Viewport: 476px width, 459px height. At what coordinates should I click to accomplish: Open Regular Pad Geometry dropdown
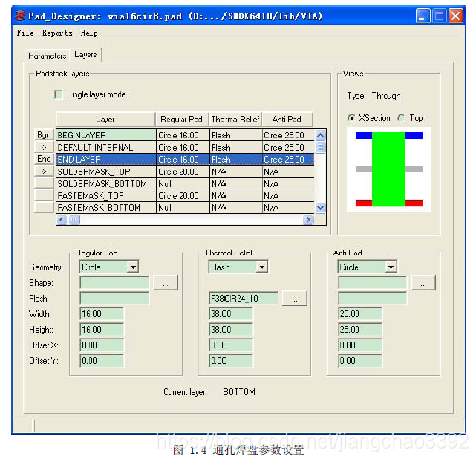tap(133, 267)
